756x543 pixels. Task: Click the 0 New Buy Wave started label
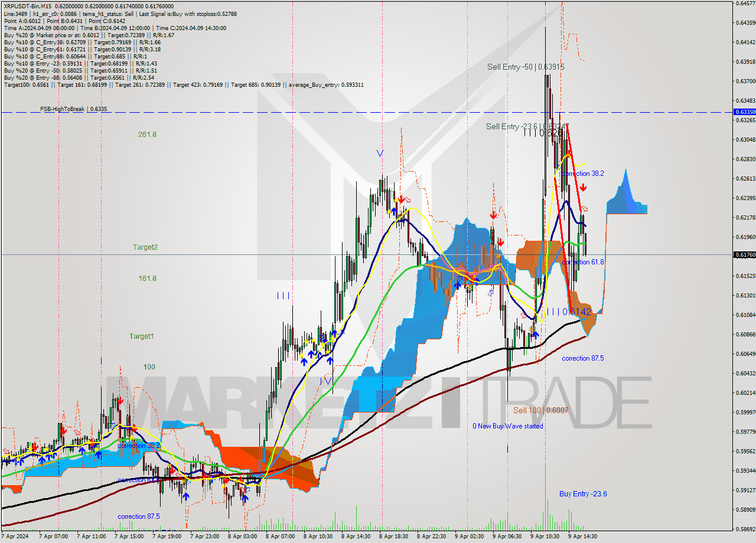tap(507, 426)
